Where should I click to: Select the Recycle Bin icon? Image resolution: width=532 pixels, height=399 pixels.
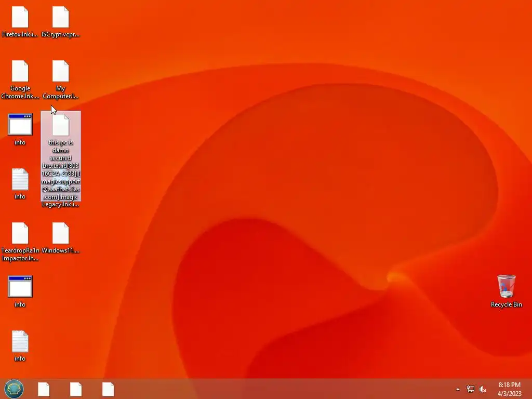point(506,287)
